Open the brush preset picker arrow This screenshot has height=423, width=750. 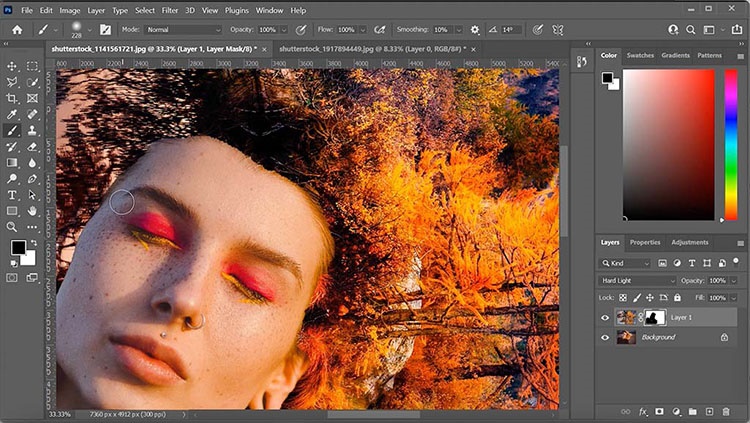point(89,30)
